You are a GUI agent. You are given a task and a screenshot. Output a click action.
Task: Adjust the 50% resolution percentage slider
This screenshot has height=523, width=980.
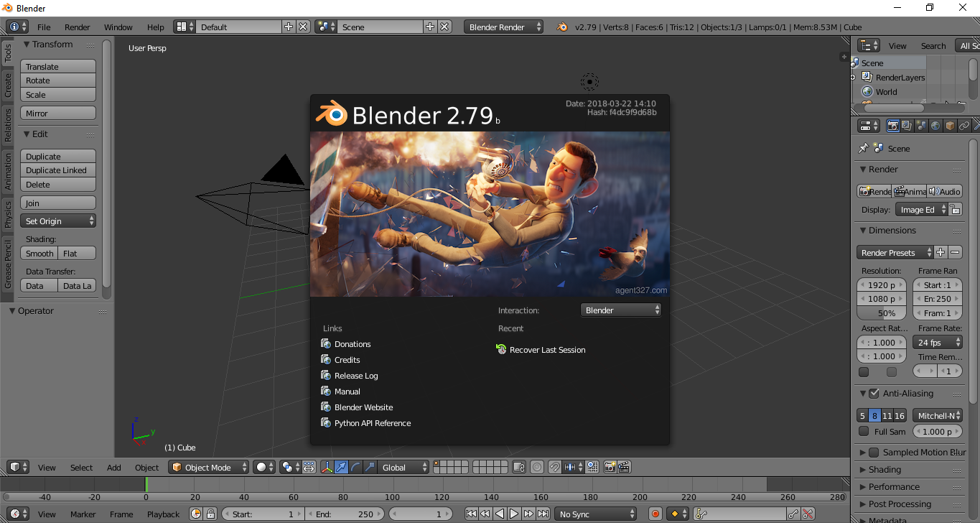coord(882,313)
